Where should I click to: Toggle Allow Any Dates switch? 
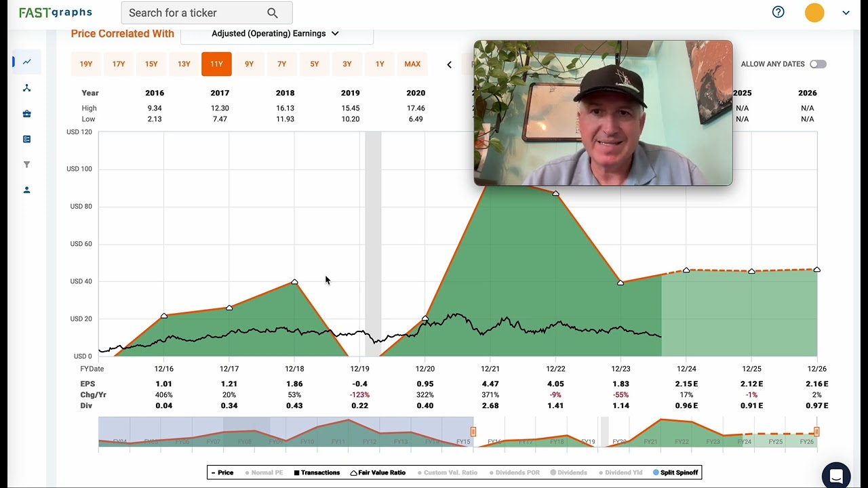[x=818, y=64]
